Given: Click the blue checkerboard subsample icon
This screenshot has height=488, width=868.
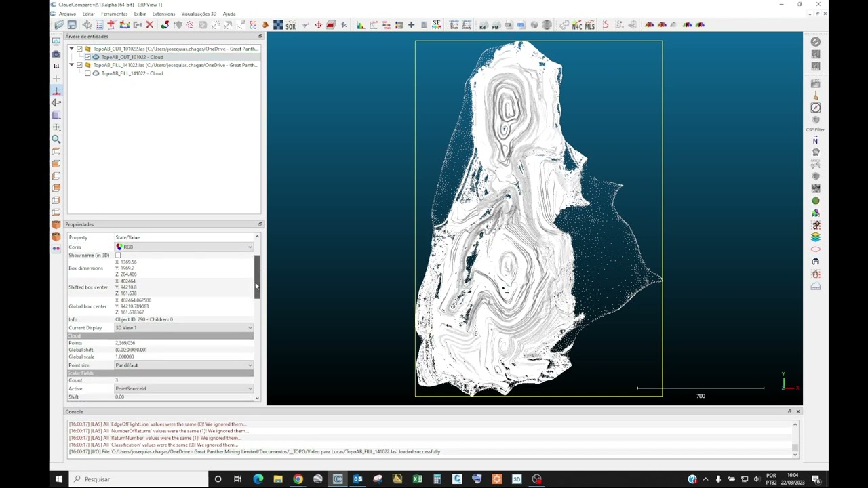Looking at the screenshot, I should (278, 25).
